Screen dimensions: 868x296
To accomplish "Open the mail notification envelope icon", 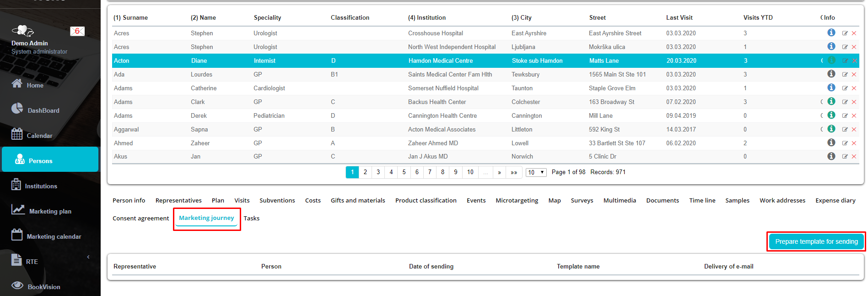I will [77, 31].
